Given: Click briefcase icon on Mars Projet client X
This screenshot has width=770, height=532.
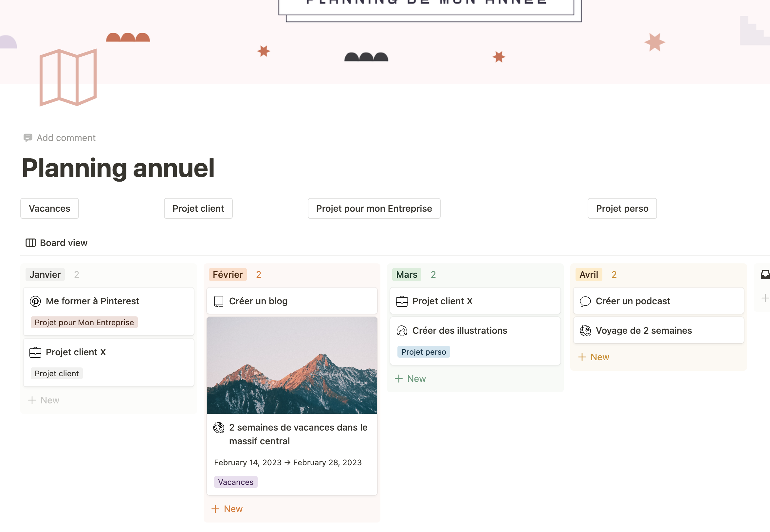Looking at the screenshot, I should (402, 301).
